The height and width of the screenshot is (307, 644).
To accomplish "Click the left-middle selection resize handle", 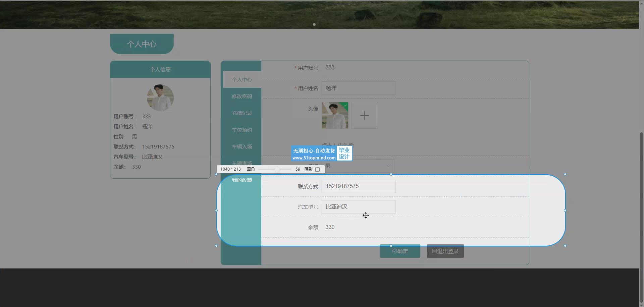I will (x=216, y=210).
